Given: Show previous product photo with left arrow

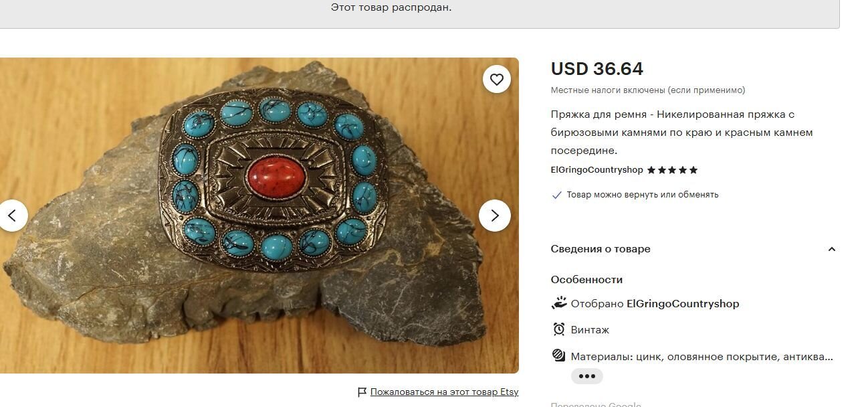Looking at the screenshot, I should tap(11, 216).
